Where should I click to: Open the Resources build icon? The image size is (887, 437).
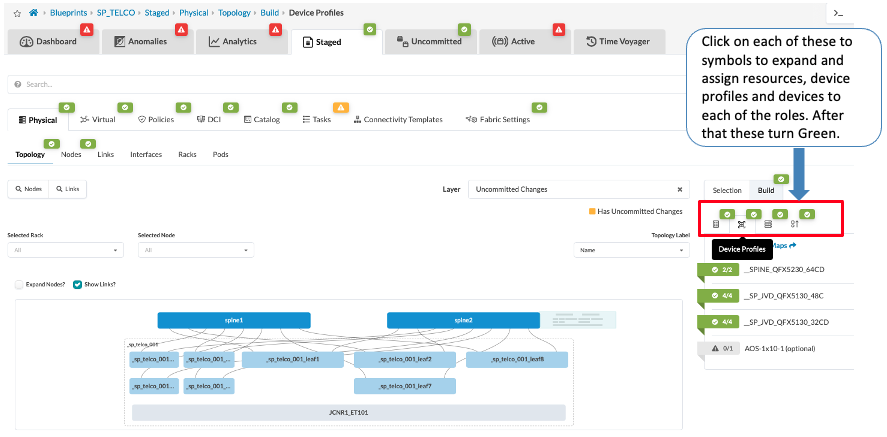(x=716, y=224)
